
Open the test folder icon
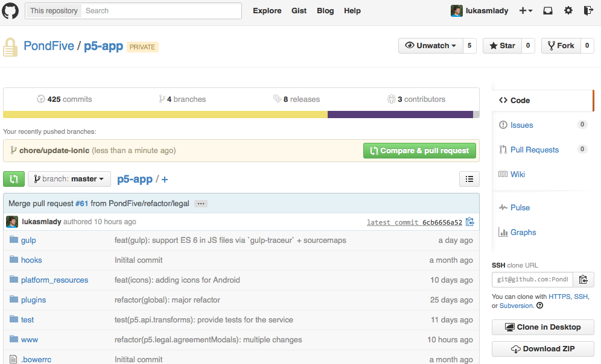[14, 319]
